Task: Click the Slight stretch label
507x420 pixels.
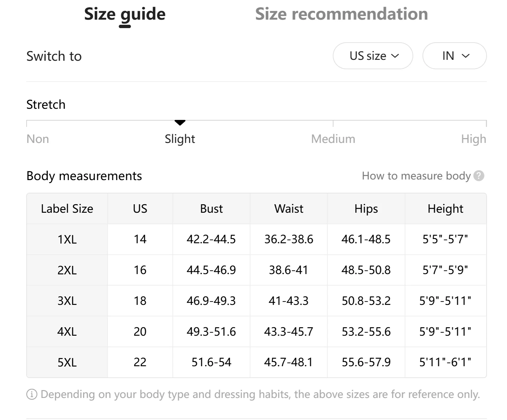Action: [x=180, y=139]
